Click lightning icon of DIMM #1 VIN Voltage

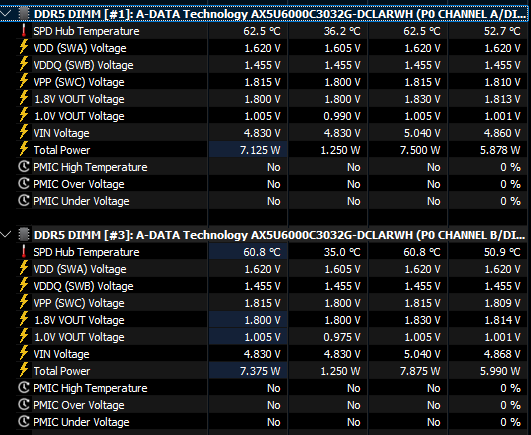click(x=24, y=132)
